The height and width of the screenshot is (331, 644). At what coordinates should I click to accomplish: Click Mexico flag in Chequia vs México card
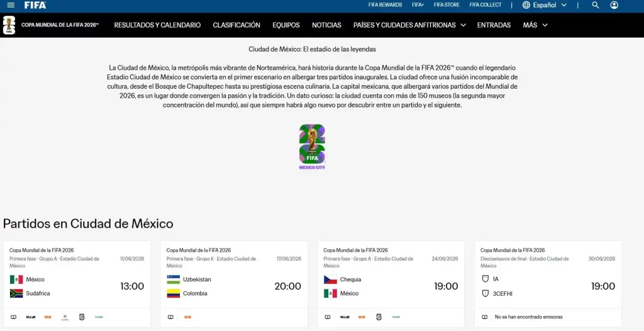point(330,294)
